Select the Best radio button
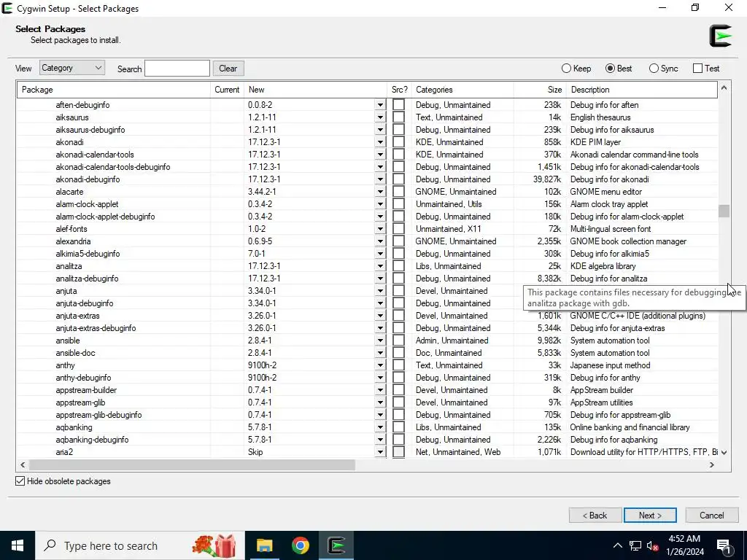The height and width of the screenshot is (560, 747). (610, 69)
